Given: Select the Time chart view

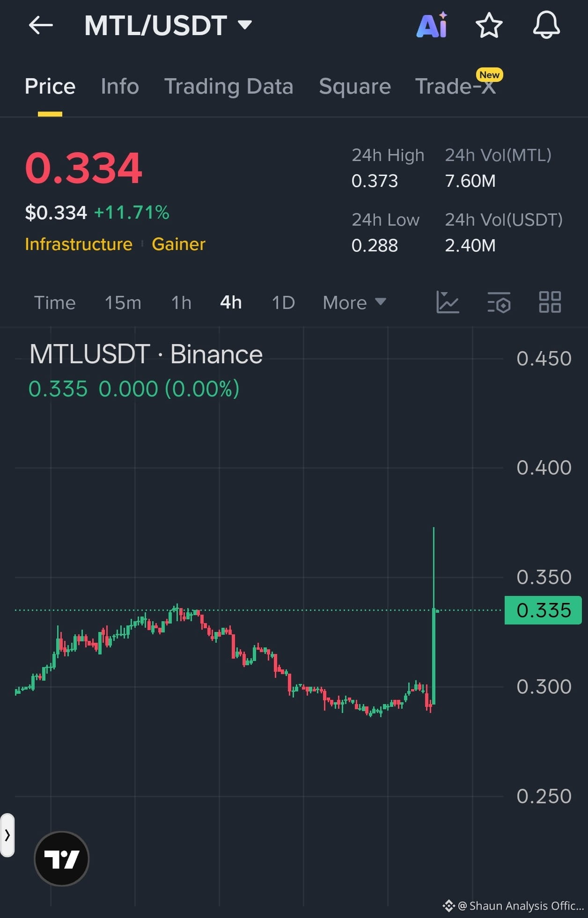Looking at the screenshot, I should tap(55, 303).
